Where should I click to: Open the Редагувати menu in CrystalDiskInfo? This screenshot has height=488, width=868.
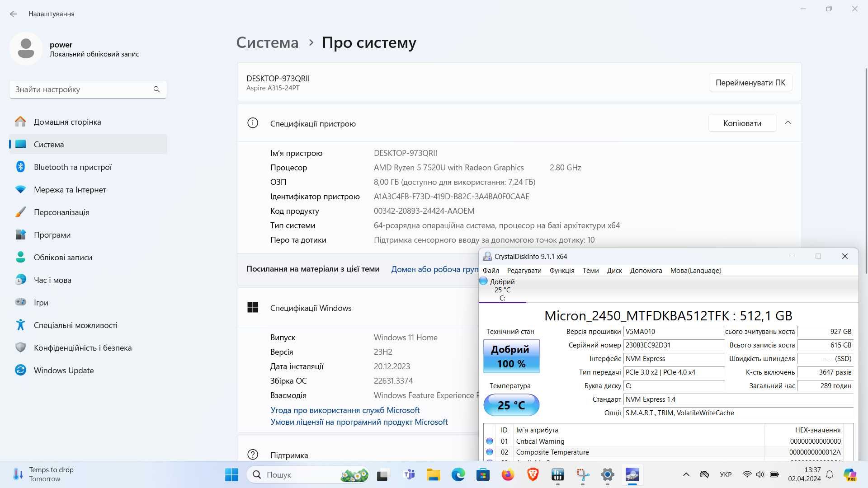524,270
